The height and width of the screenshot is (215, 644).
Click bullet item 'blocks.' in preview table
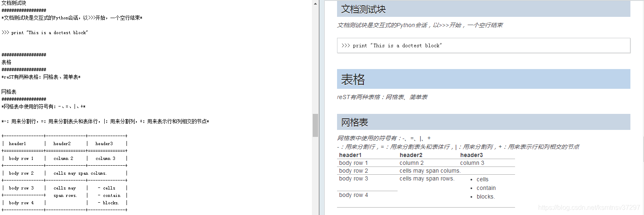(x=486, y=197)
